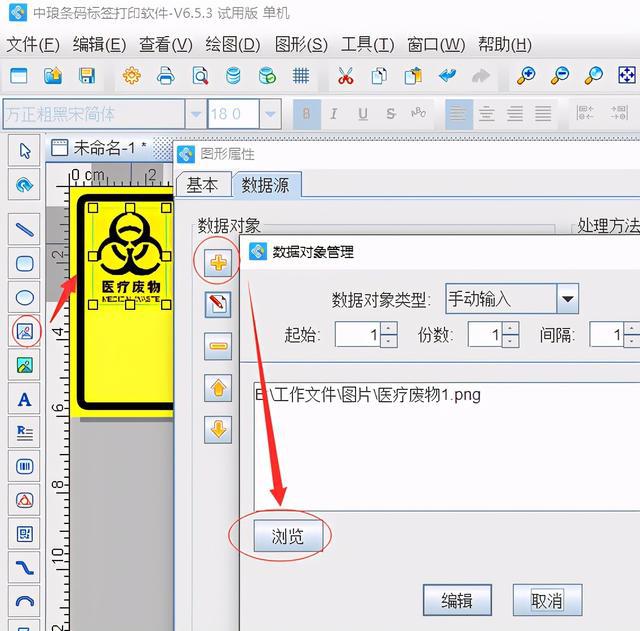Image resolution: width=640 pixels, height=631 pixels.
Task: Click the grey Redo arrow icon
Action: click(481, 76)
